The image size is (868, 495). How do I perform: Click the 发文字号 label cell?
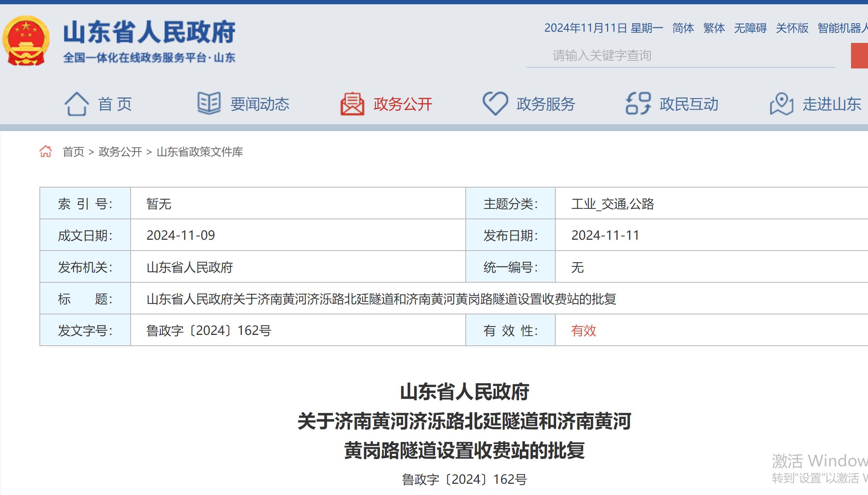click(x=85, y=330)
